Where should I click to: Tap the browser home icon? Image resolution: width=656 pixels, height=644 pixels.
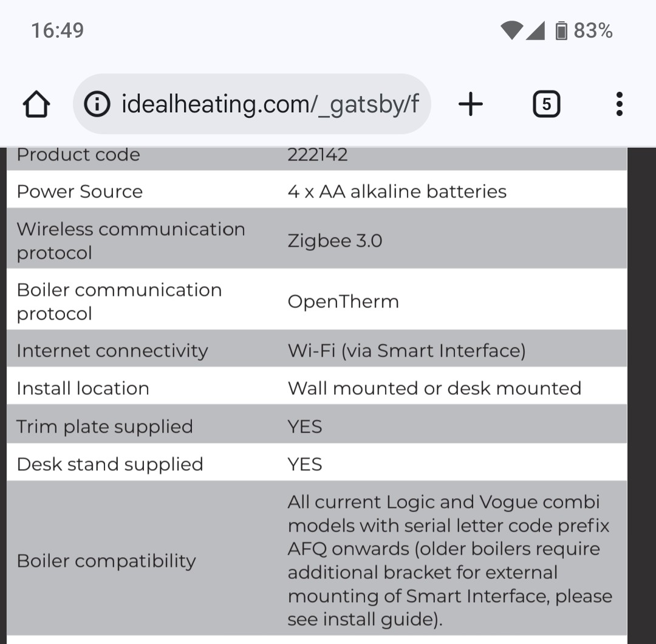point(36,104)
